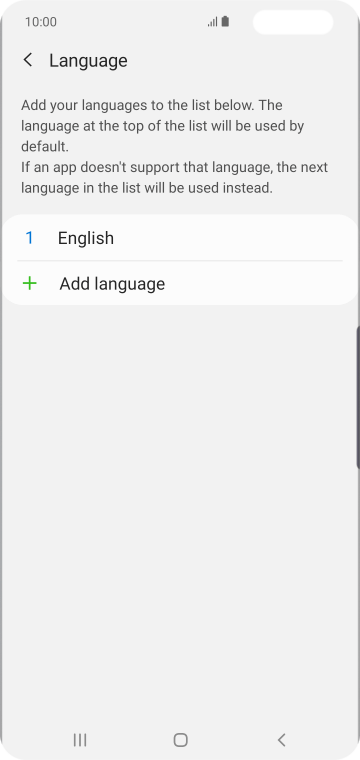Tap the signal strength icon
Image resolution: width=360 pixels, height=760 pixels.
[x=213, y=22]
